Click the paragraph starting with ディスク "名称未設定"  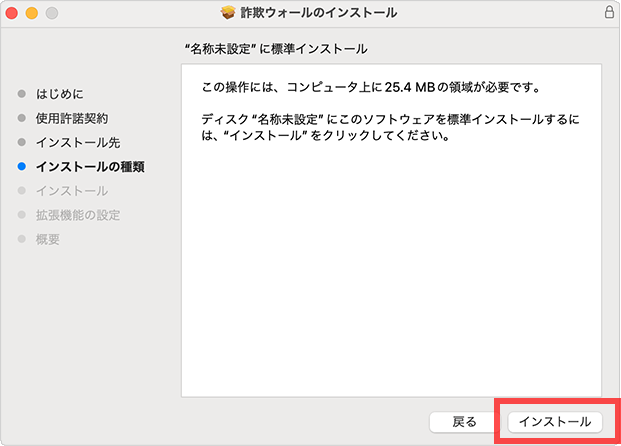click(390, 128)
